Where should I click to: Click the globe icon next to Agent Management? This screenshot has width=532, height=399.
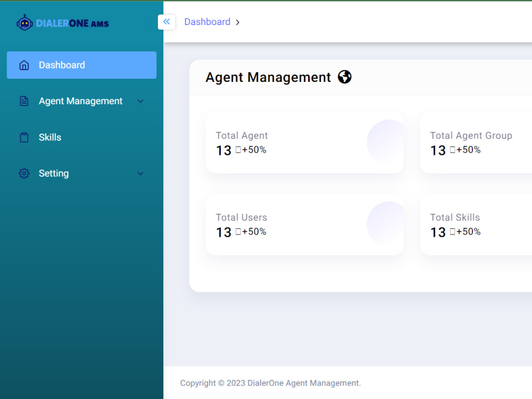pos(345,77)
